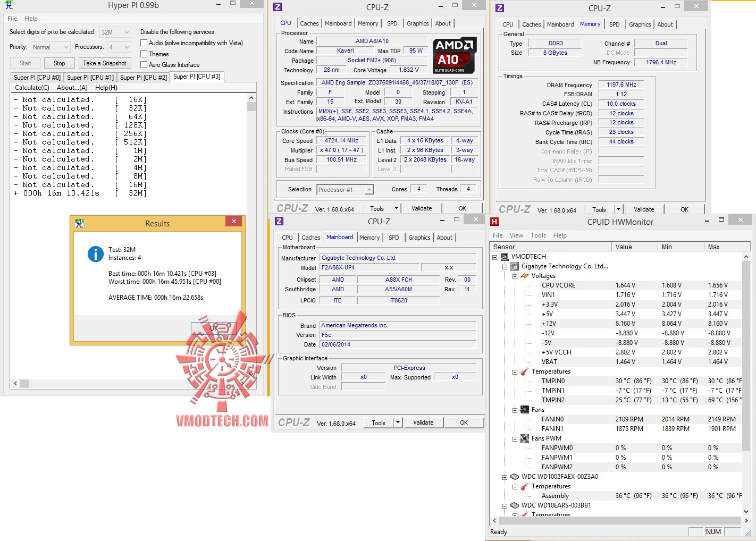Click Validate in the CPU-Z memory Timings window

[644, 209]
